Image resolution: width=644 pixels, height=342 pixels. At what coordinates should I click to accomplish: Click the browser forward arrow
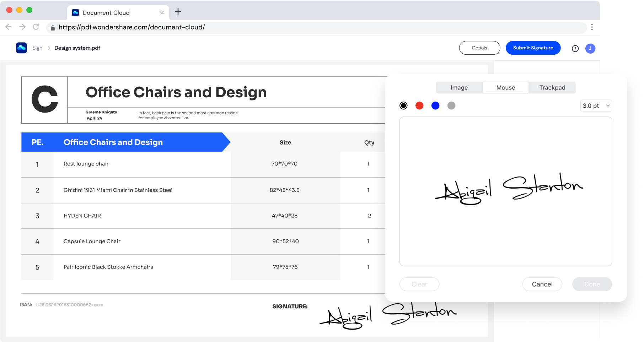click(x=22, y=27)
